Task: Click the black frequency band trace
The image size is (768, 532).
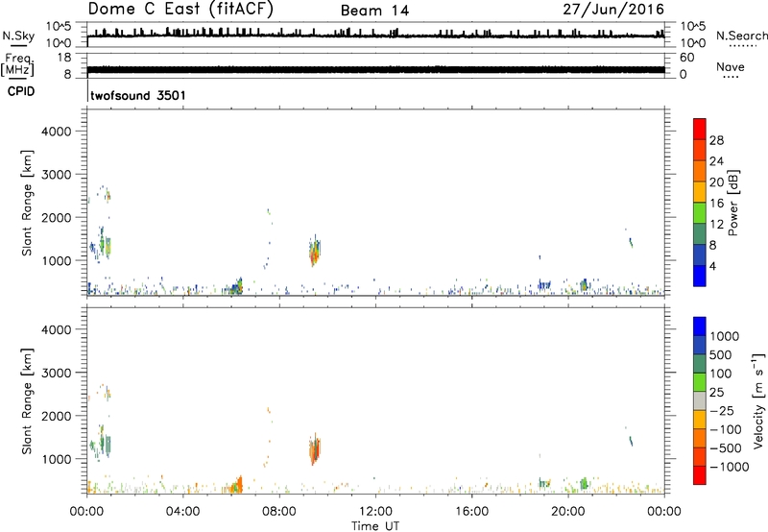Action: pos(375,69)
